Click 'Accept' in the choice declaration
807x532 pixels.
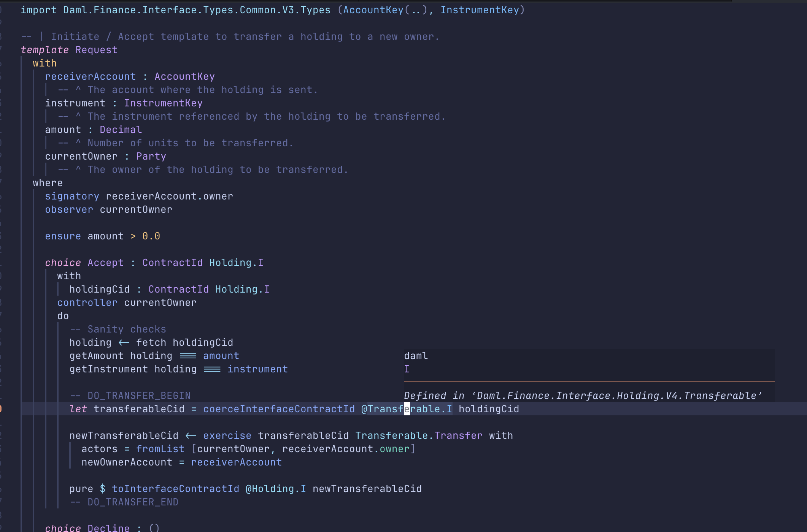[x=105, y=263]
